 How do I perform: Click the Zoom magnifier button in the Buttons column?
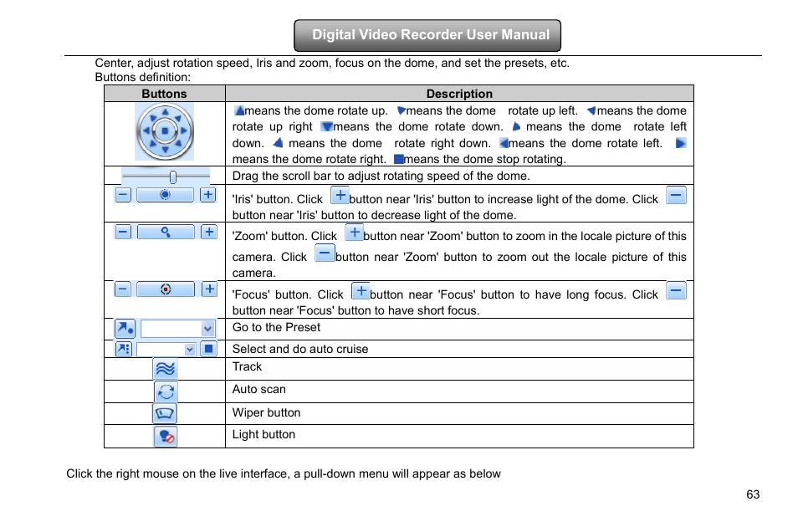166,232
